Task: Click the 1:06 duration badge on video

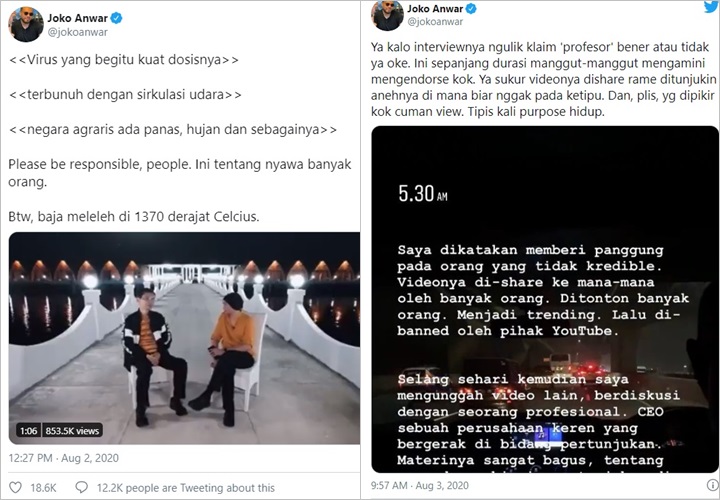Action: [28, 431]
